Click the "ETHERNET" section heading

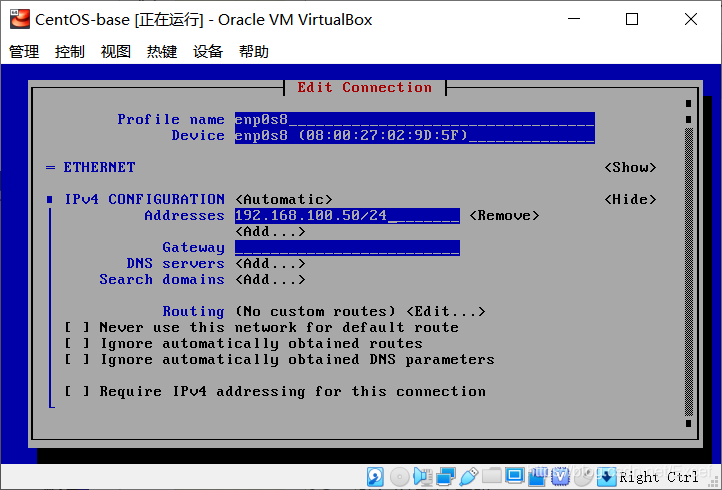99,168
